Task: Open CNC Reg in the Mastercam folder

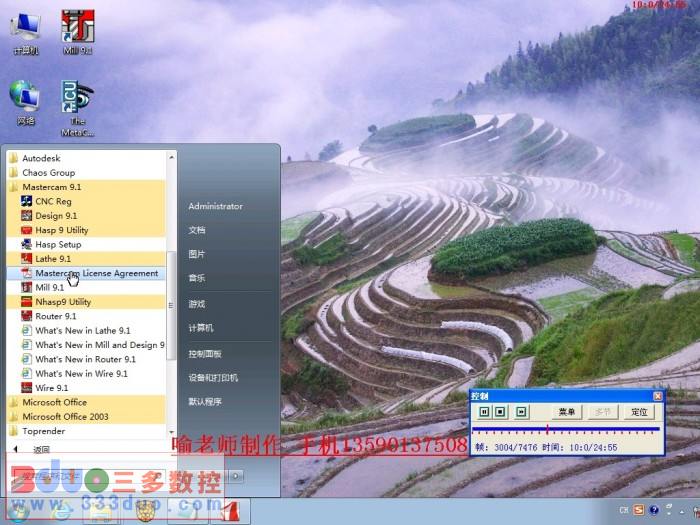Action: tap(86, 201)
